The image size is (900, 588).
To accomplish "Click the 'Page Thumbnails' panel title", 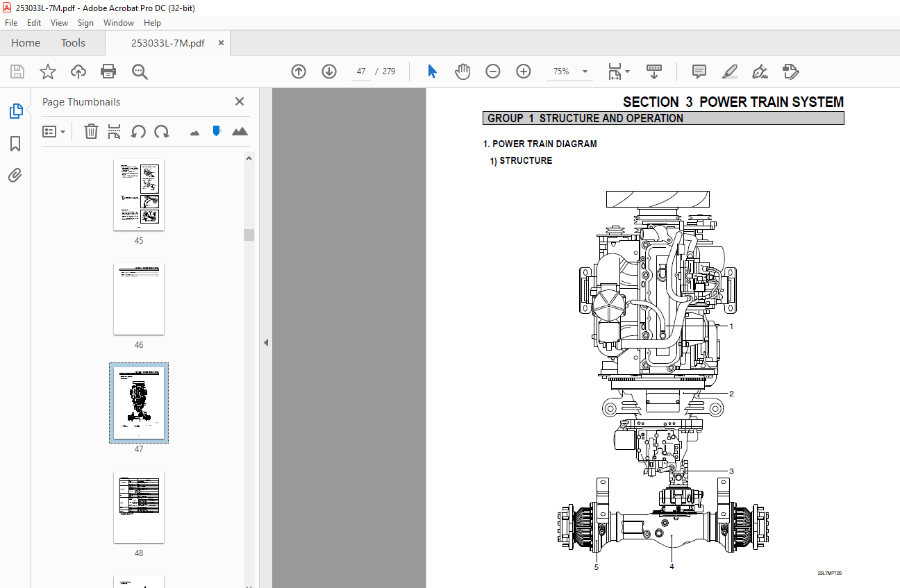I will point(81,101).
